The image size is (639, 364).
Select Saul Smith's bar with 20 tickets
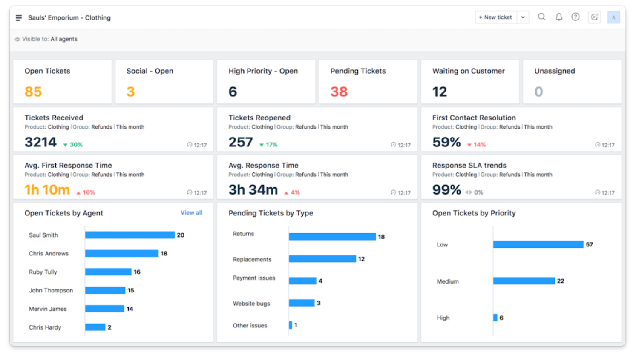click(130, 235)
